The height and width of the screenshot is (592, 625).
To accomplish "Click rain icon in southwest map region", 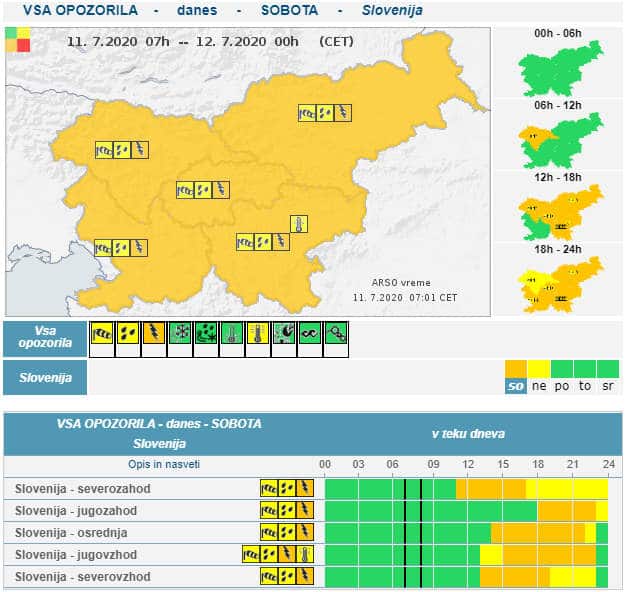I will (x=121, y=248).
